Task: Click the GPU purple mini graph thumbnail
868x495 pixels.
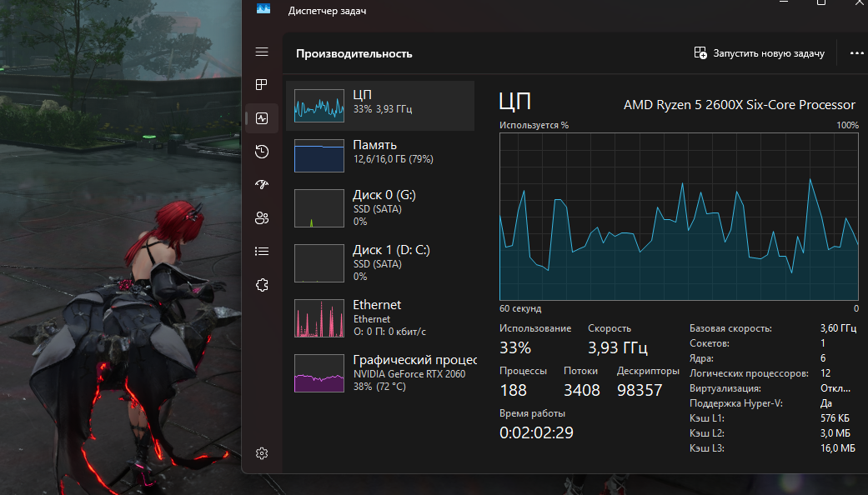Action: click(x=319, y=373)
